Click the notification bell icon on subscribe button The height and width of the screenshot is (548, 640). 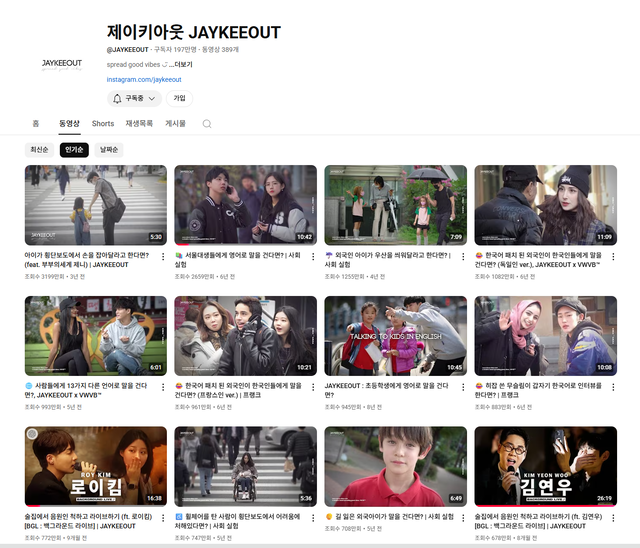click(x=117, y=98)
